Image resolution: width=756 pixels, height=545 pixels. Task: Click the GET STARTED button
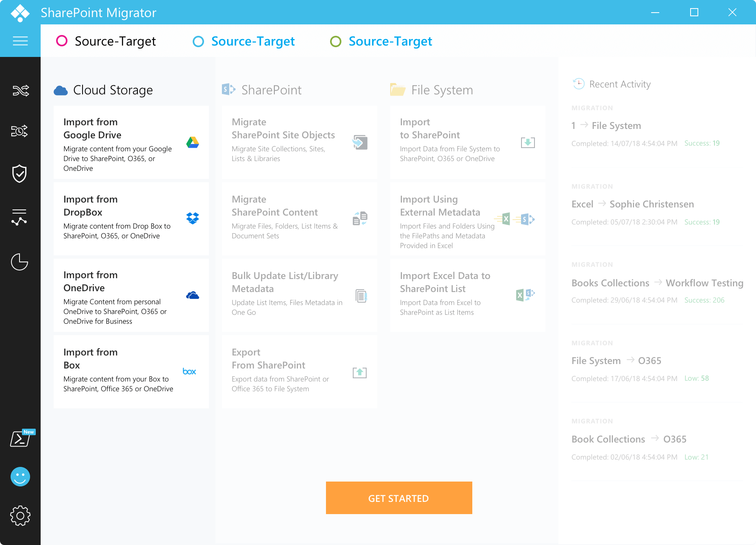pyautogui.click(x=399, y=498)
